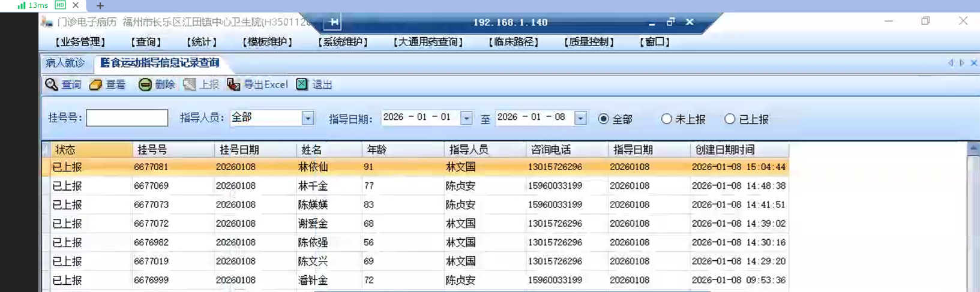980x292 pixels.
Task: Sort by 挂号日期 column header
Action: click(255, 149)
